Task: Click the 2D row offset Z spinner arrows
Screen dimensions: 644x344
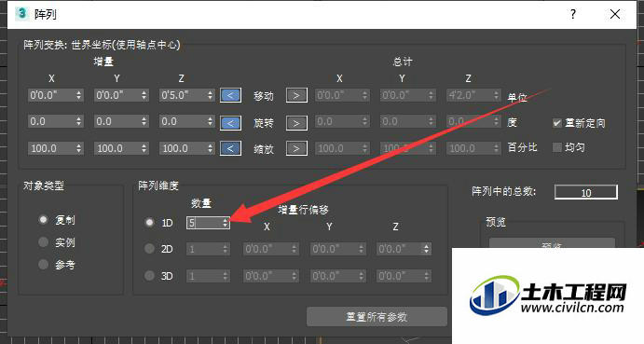Action: pyautogui.click(x=426, y=249)
